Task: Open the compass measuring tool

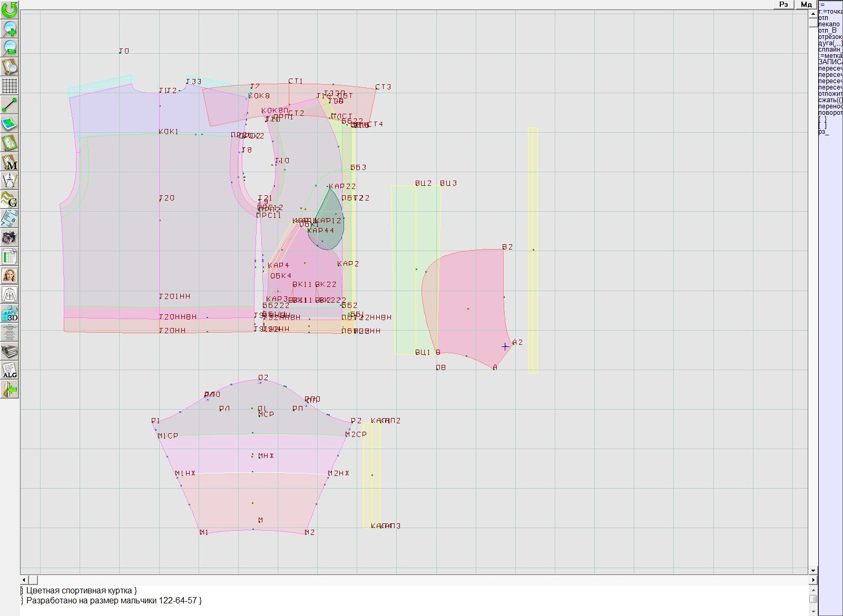Action: tap(9, 181)
